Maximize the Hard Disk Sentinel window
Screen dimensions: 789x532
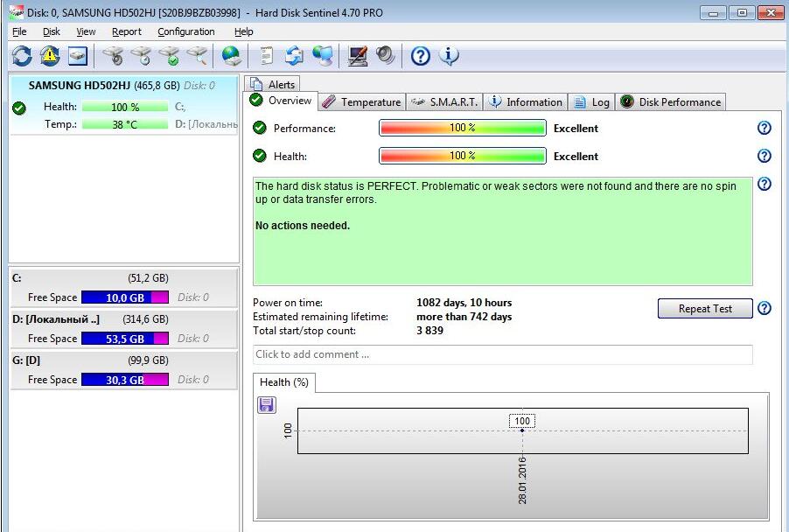pyautogui.click(x=742, y=12)
